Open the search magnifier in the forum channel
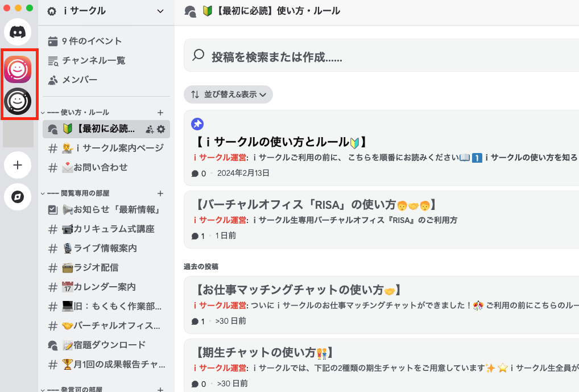 [198, 55]
